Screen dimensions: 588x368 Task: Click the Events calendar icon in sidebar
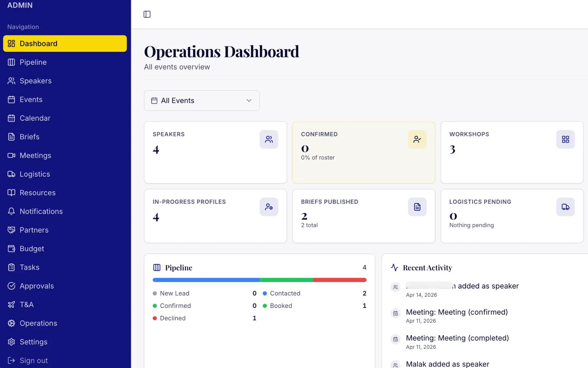point(11,100)
